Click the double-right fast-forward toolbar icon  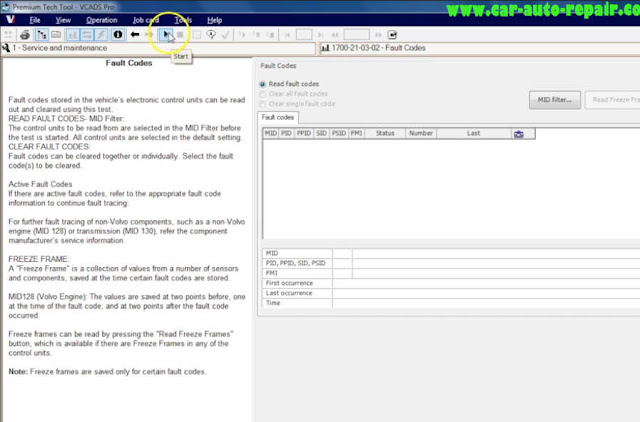click(x=378, y=35)
